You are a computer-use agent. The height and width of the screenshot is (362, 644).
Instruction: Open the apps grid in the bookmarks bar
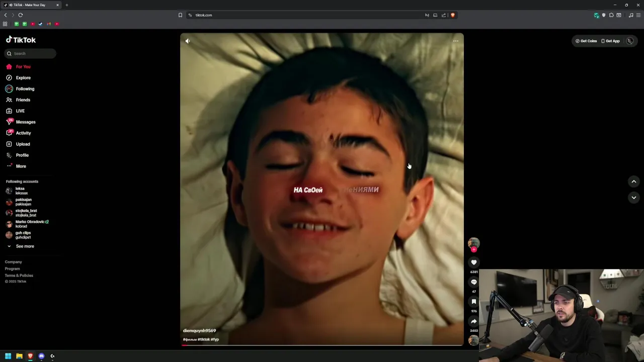click(x=5, y=24)
